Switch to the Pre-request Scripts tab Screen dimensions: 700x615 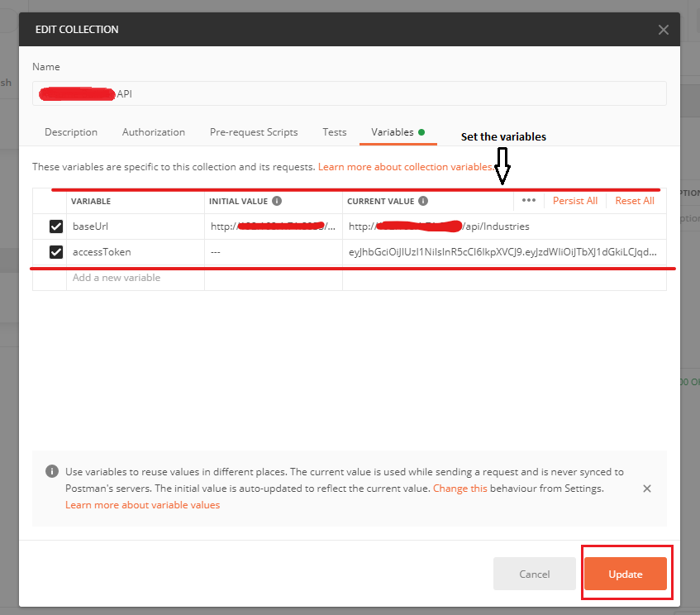(x=254, y=132)
